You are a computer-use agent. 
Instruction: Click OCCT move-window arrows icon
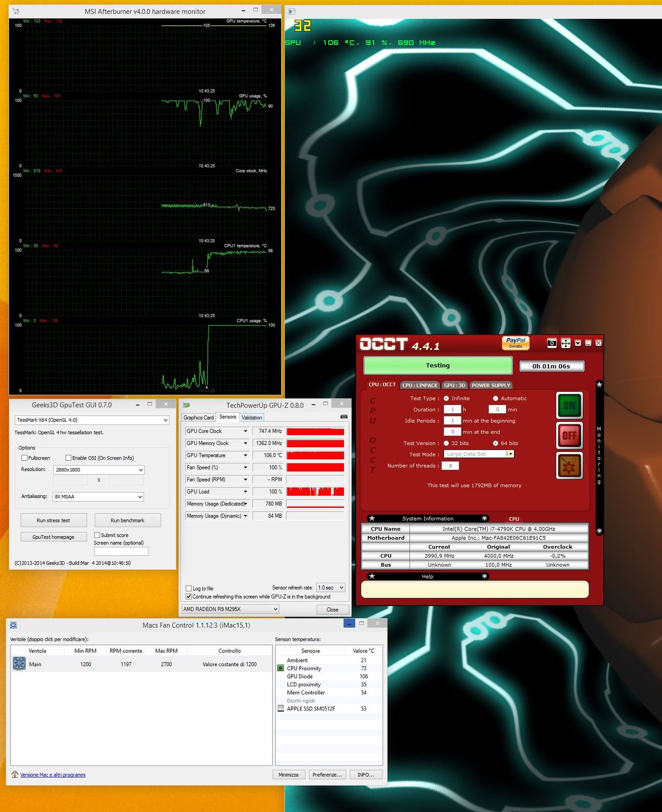tap(566, 343)
